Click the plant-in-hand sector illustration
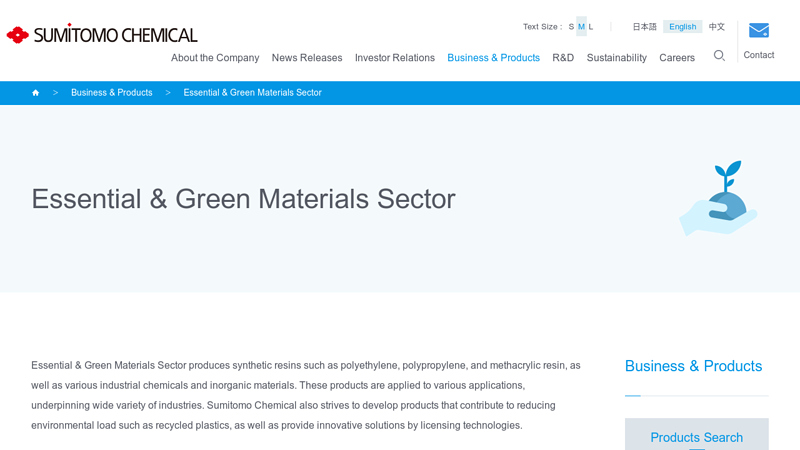Image resolution: width=800 pixels, height=450 pixels. [x=718, y=198]
